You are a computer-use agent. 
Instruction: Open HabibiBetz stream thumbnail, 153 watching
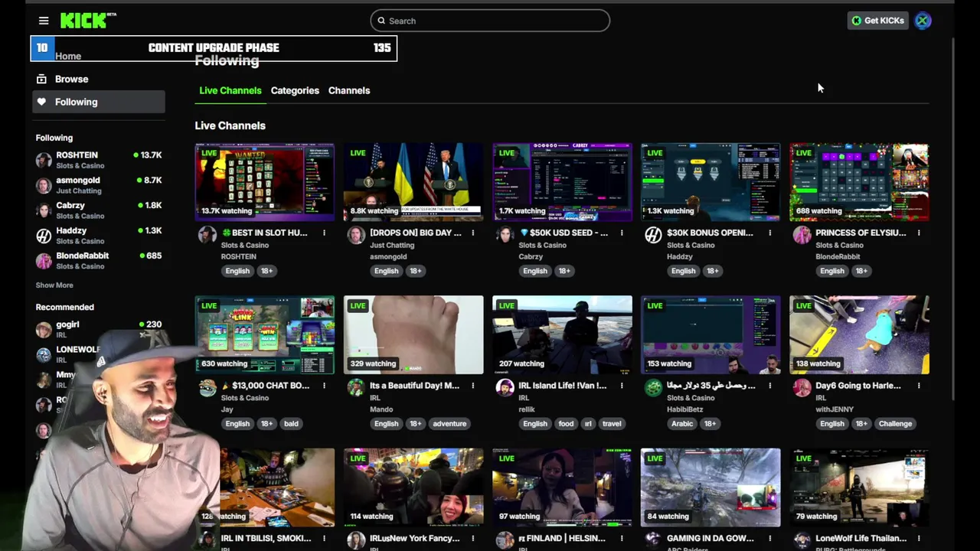[710, 334]
